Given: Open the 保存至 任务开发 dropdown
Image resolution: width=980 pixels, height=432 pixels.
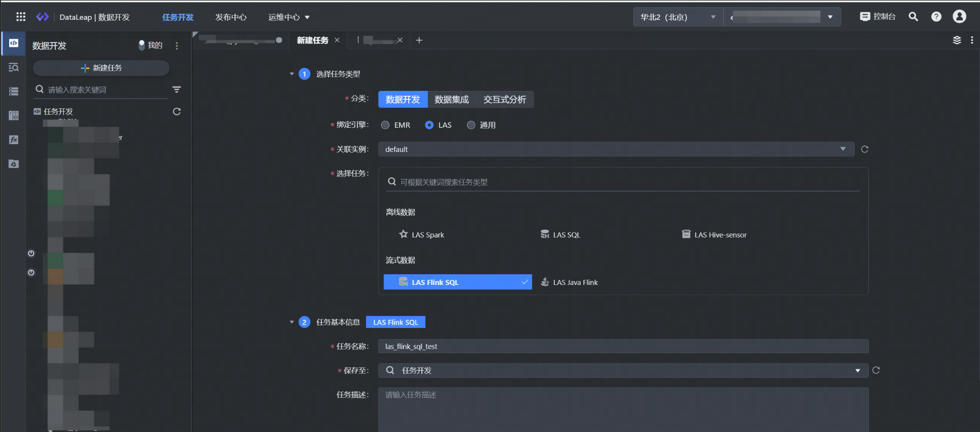Looking at the screenshot, I should coord(623,371).
